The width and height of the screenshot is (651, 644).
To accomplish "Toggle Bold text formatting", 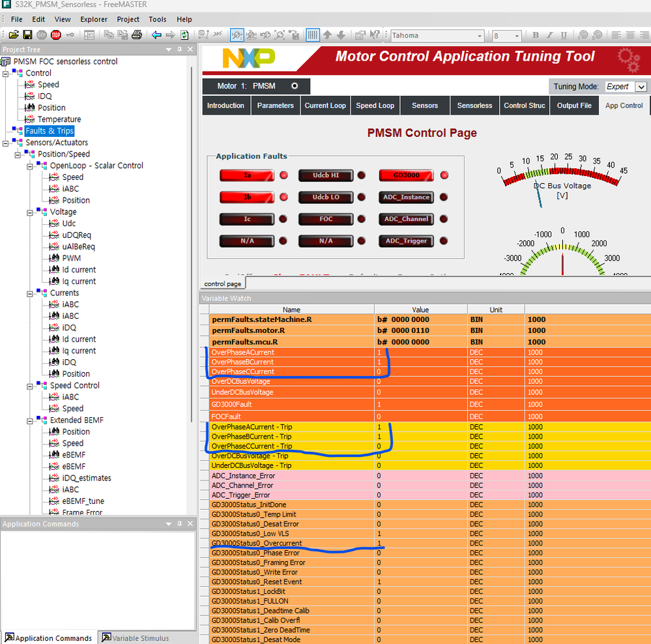I will click(x=536, y=35).
